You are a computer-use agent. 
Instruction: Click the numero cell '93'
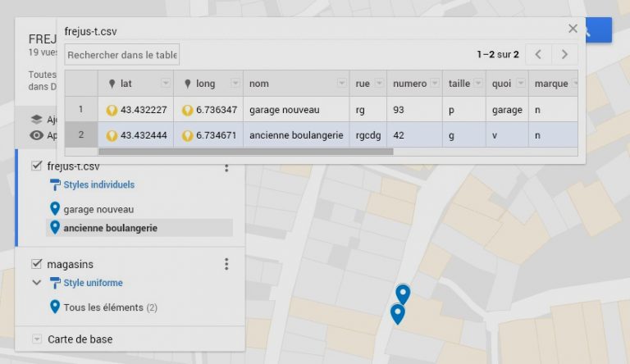(x=414, y=109)
